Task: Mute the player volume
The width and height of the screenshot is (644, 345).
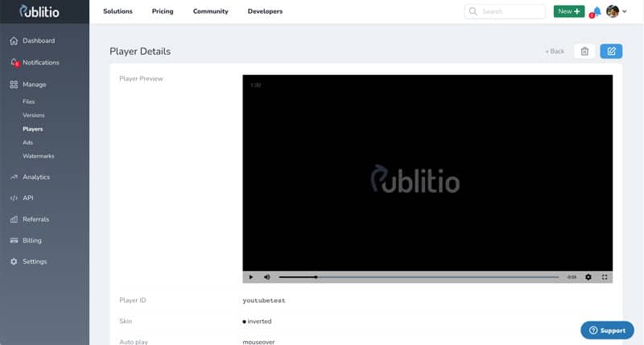Action: point(267,277)
